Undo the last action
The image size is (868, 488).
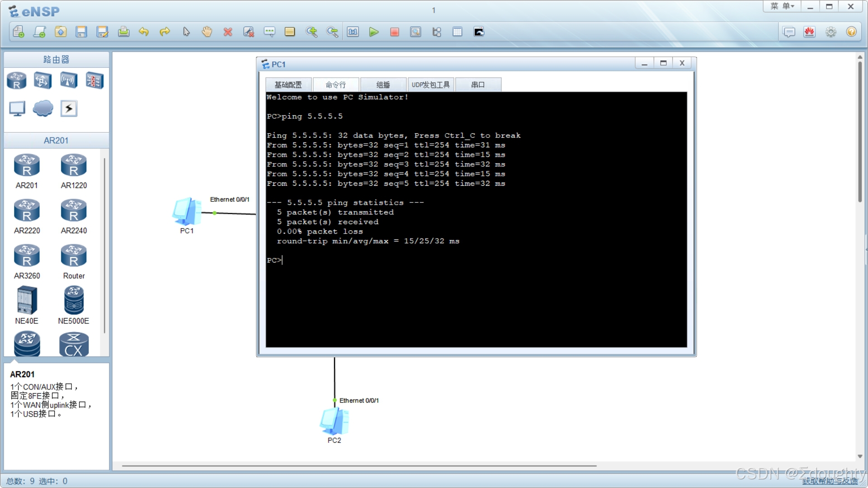point(144,32)
